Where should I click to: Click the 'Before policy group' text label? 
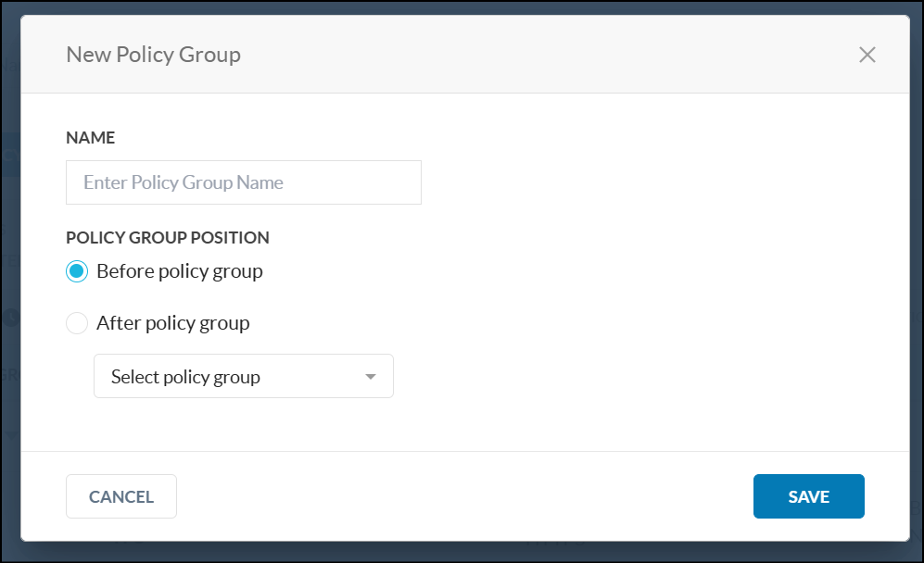coord(180,271)
